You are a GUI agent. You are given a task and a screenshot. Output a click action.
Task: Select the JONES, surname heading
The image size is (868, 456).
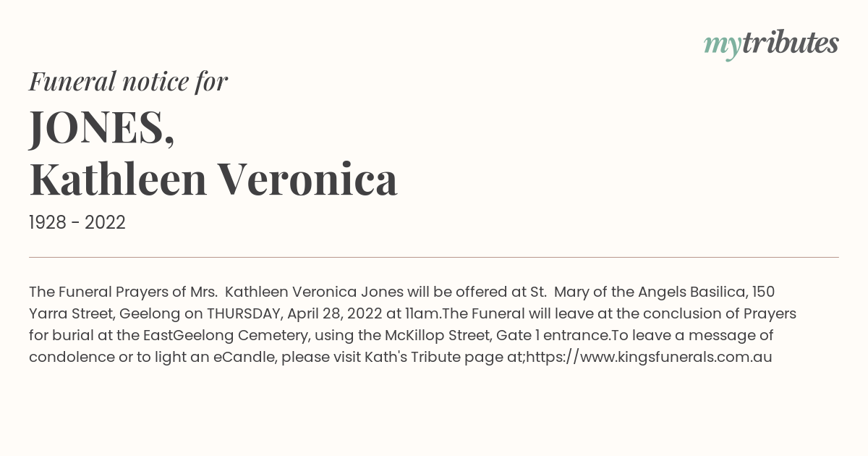pos(102,127)
